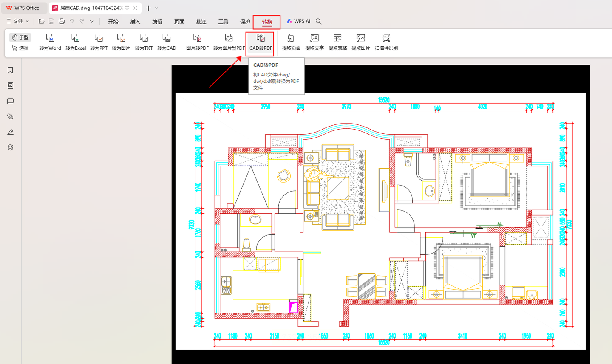Click the WPS Office home button
The width and height of the screenshot is (612, 364).
pyautogui.click(x=23, y=8)
